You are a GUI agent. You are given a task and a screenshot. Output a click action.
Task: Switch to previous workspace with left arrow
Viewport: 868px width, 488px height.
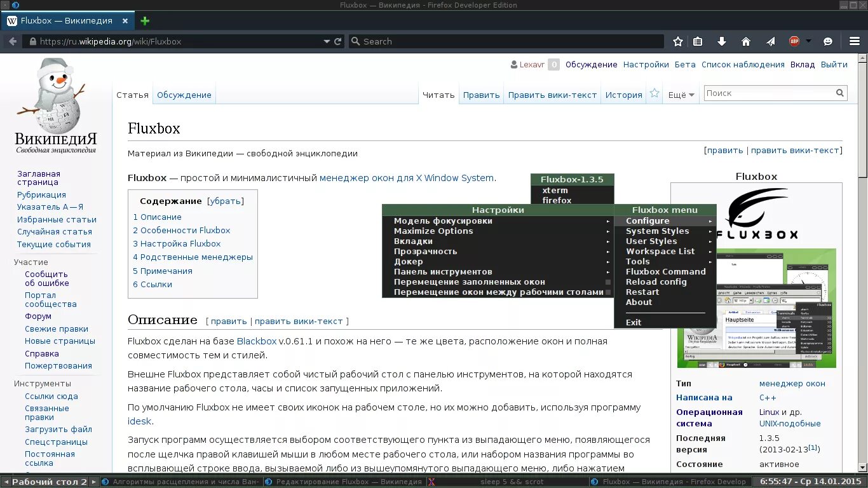point(6,482)
